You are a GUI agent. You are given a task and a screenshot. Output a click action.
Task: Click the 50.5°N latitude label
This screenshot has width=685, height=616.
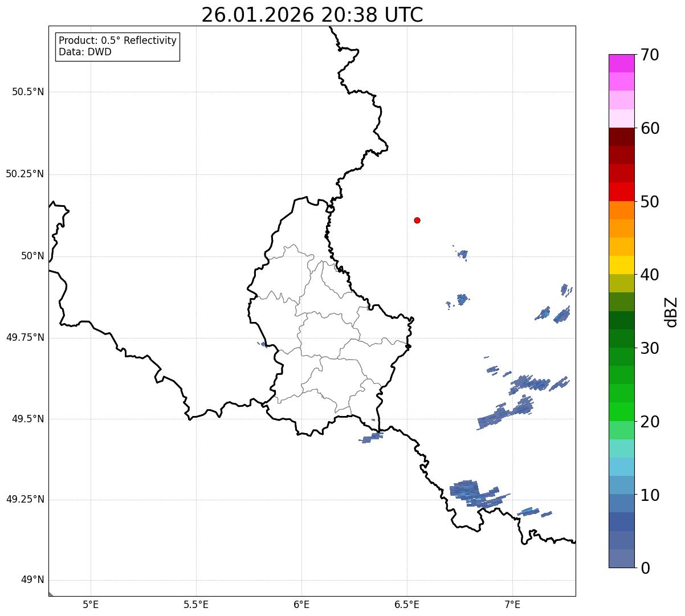pyautogui.click(x=28, y=92)
